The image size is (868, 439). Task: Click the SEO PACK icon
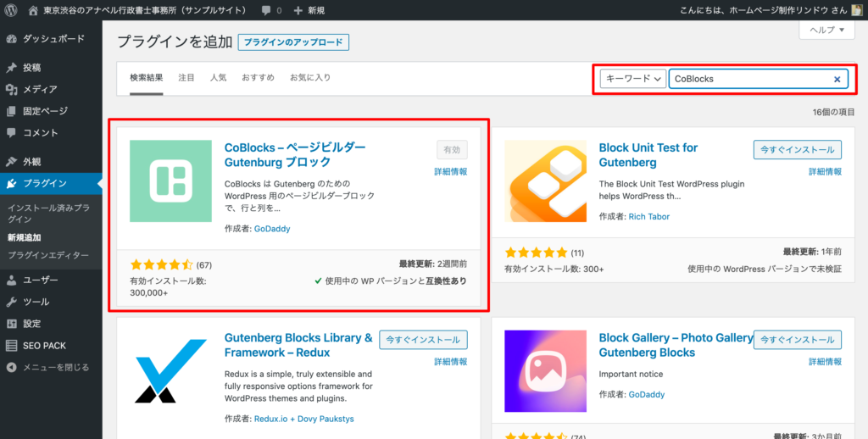[x=11, y=346]
